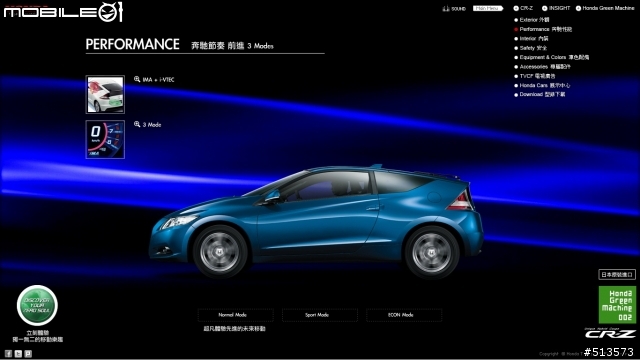Click the Main Menu button
This screenshot has height=360, width=640.
pyautogui.click(x=488, y=8)
